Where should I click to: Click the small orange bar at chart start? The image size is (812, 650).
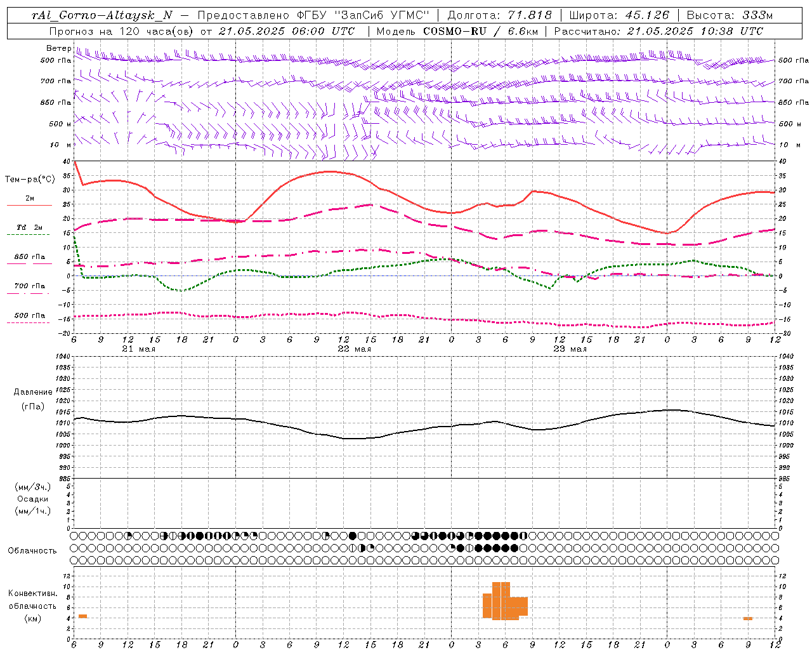pos(82,616)
